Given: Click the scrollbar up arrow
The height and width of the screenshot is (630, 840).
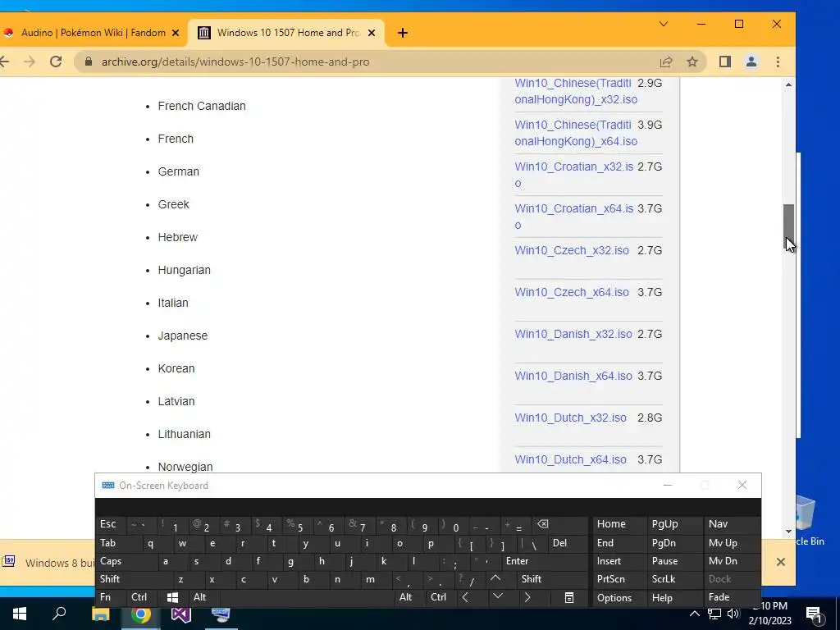Looking at the screenshot, I should click(x=788, y=84).
